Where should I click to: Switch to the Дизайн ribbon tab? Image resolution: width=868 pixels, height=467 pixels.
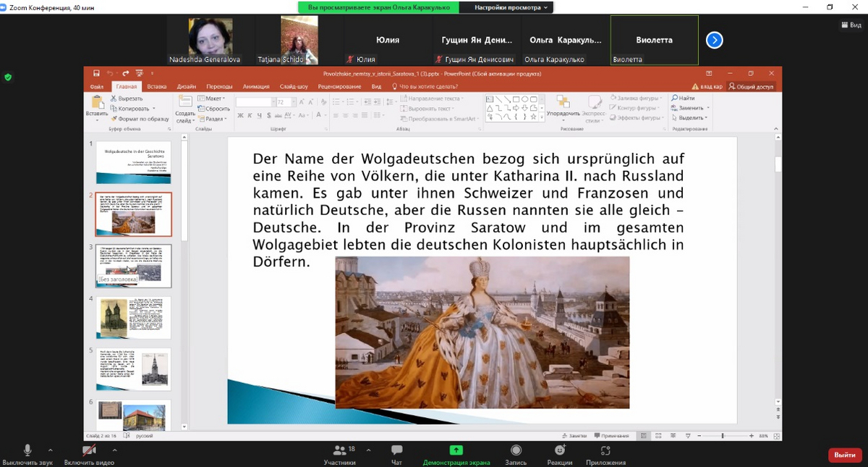(187, 87)
